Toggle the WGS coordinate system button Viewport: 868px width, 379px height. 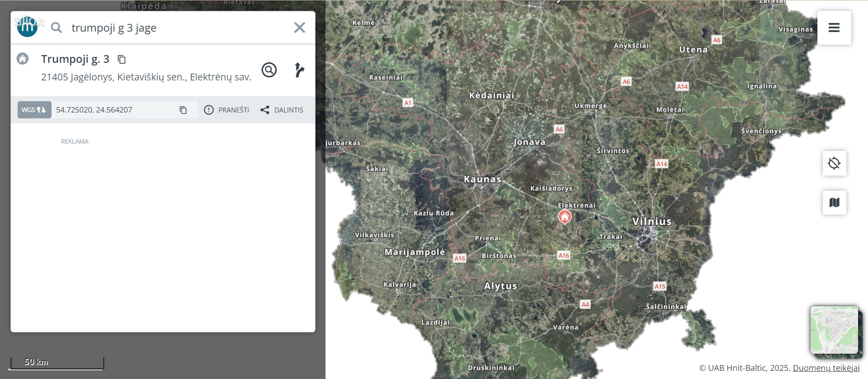[34, 110]
